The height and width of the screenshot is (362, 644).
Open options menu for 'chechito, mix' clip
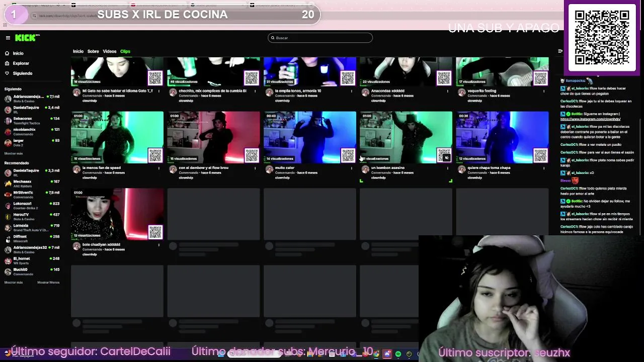pyautogui.click(x=255, y=91)
